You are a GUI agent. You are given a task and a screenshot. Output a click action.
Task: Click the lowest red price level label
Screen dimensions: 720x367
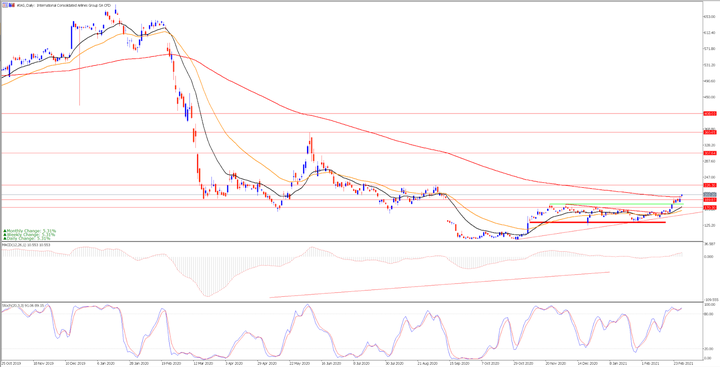coord(709,208)
